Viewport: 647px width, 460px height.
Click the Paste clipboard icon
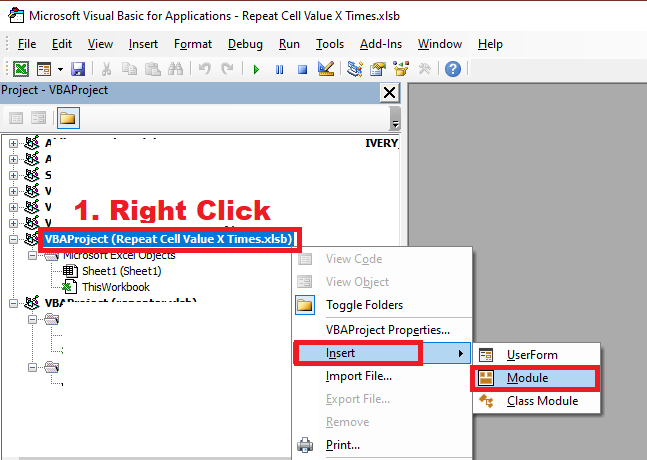[x=152, y=69]
